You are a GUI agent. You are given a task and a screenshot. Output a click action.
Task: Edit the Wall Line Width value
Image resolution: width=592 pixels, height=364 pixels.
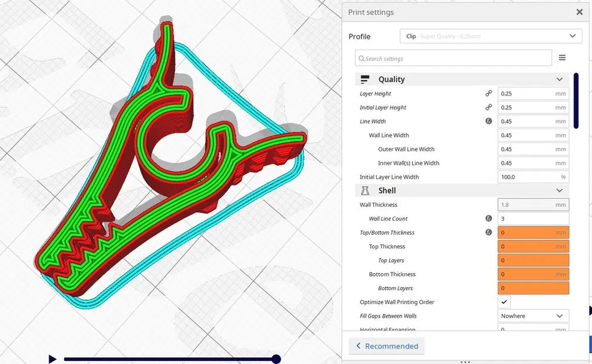pos(533,136)
